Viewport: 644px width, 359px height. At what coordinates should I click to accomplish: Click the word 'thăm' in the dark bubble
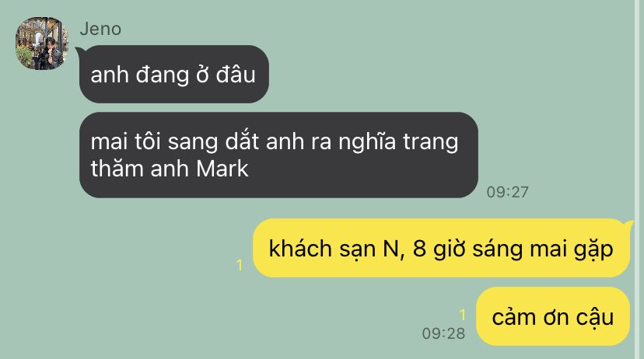coord(117,169)
